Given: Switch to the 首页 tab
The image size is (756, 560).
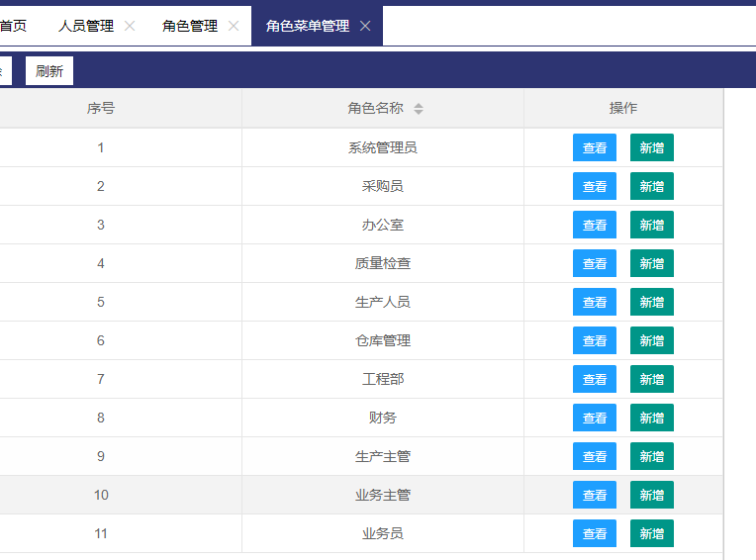Looking at the screenshot, I should [x=14, y=26].
